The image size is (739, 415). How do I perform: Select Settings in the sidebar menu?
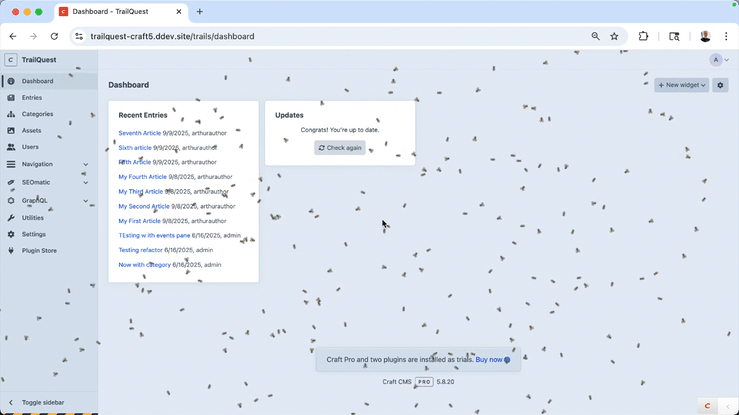point(34,234)
